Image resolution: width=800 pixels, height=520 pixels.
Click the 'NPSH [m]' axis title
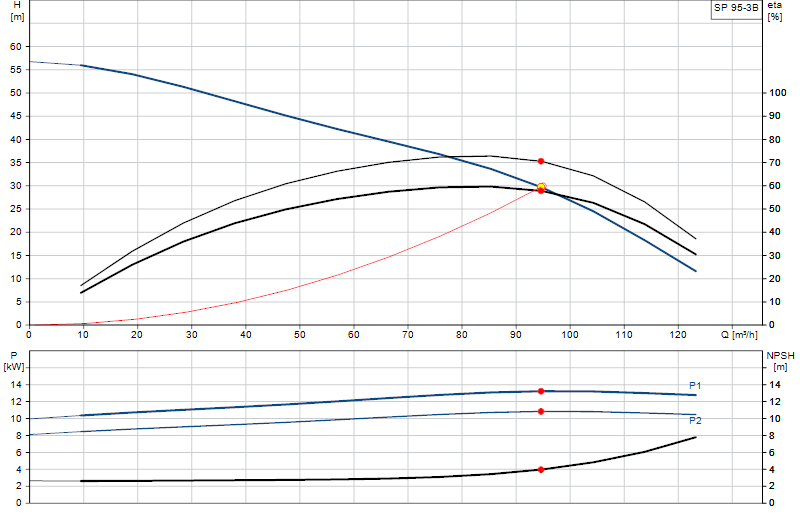click(780, 361)
